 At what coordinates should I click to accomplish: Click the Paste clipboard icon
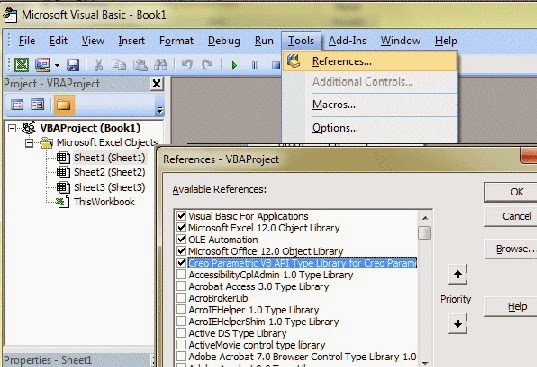(x=140, y=65)
